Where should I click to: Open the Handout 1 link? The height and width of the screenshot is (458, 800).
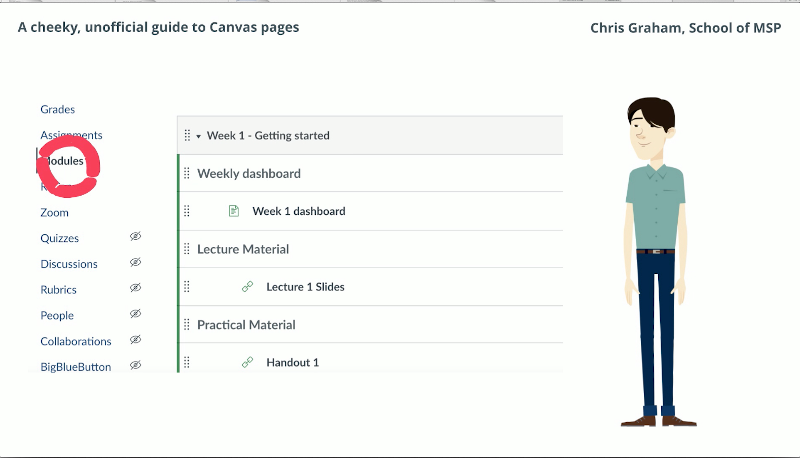[292, 362]
